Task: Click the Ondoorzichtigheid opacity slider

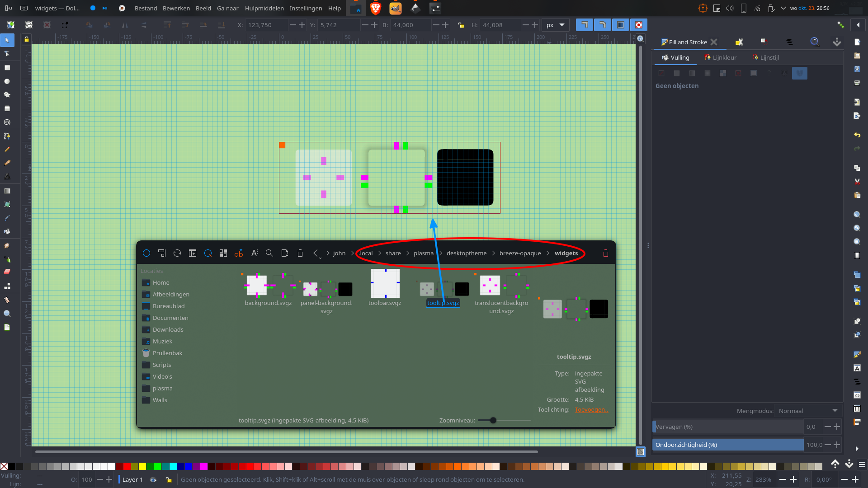Action: point(728,445)
